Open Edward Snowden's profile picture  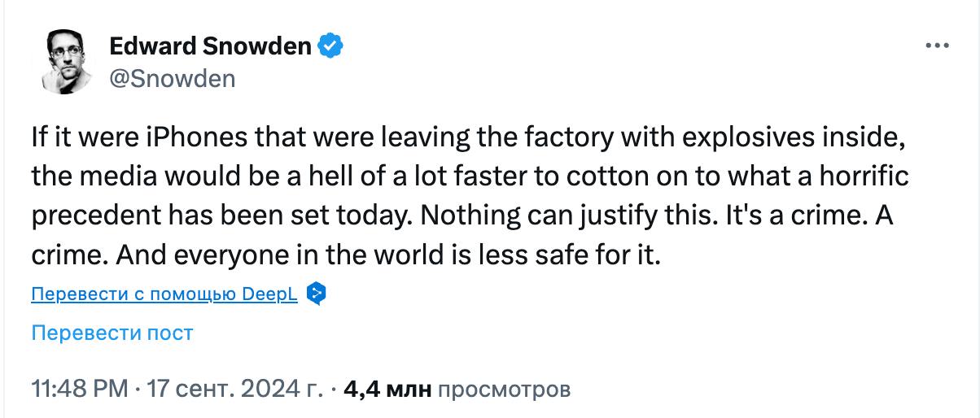pos(63,63)
